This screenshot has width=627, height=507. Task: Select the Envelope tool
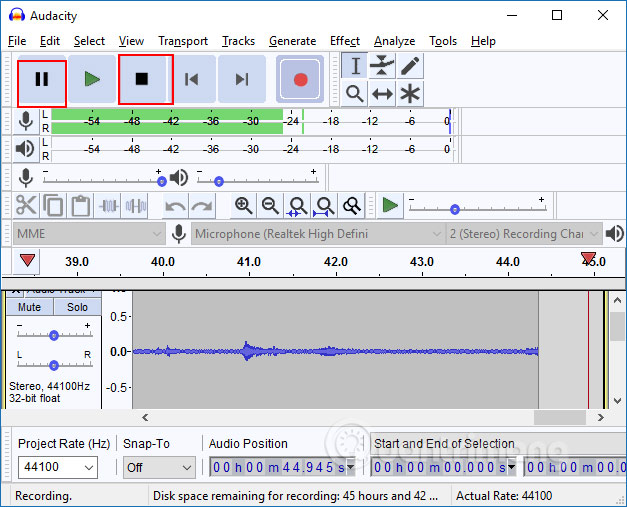tap(382, 66)
